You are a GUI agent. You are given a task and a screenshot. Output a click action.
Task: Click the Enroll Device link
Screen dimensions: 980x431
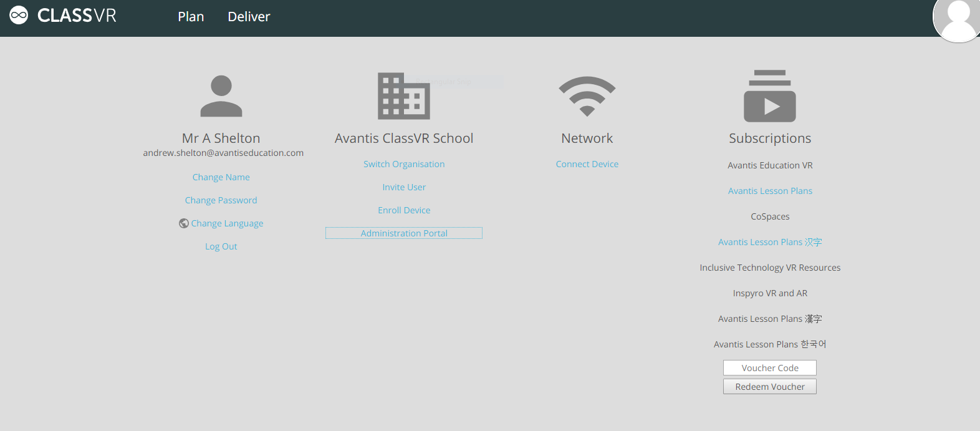[x=404, y=210]
